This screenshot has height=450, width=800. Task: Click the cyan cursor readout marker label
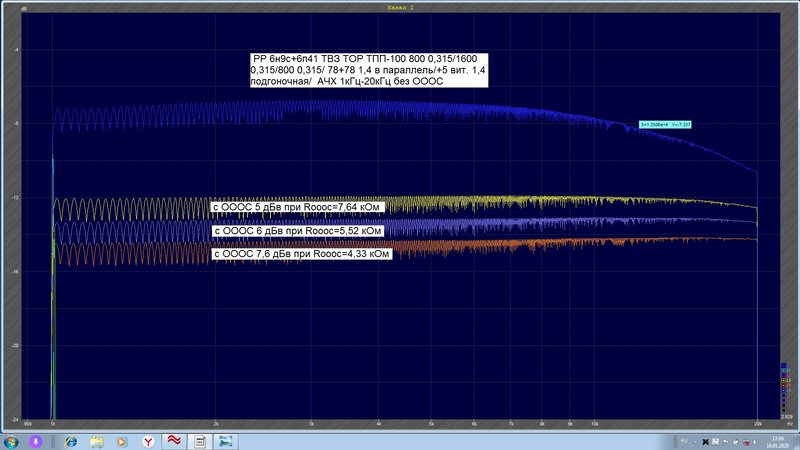pos(666,124)
